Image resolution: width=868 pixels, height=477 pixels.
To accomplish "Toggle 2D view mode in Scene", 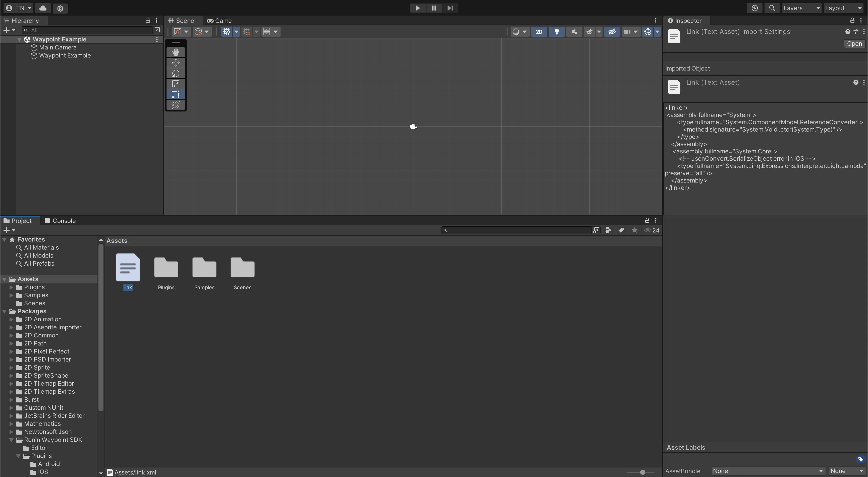I will pos(539,32).
